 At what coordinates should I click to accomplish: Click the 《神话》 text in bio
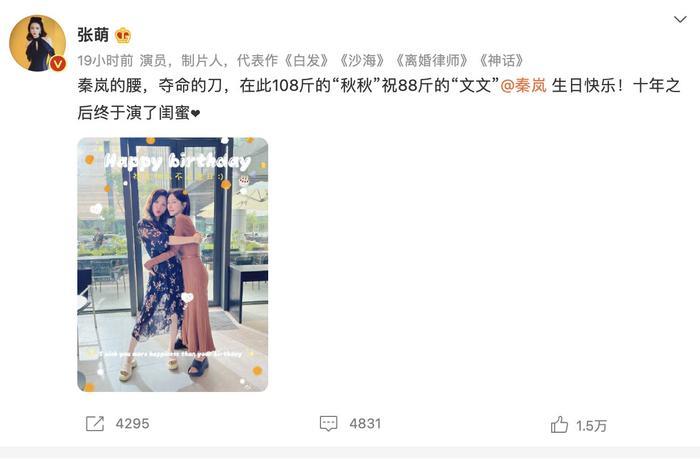(502, 60)
